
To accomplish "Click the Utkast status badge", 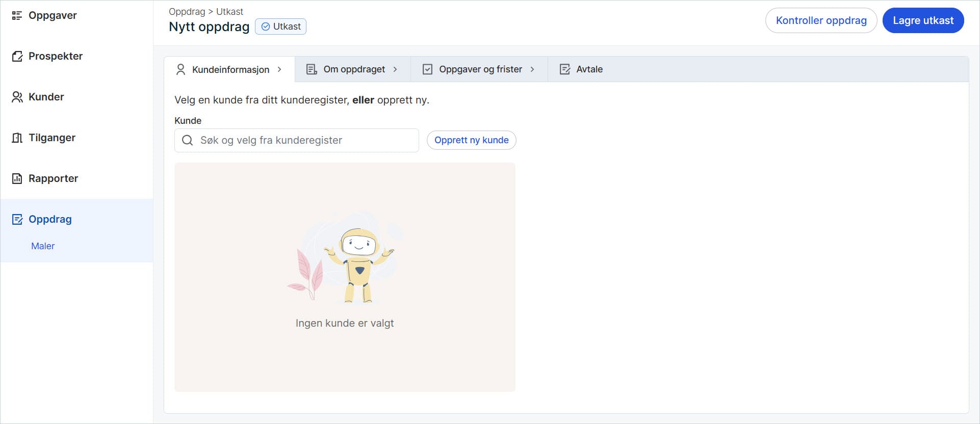I will pyautogui.click(x=280, y=26).
